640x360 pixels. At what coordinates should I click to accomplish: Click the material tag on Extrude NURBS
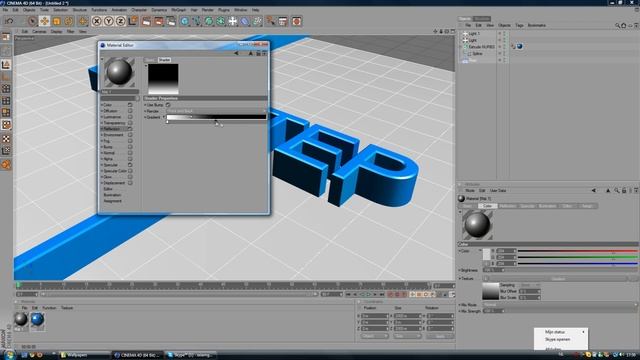pyautogui.click(x=520, y=47)
